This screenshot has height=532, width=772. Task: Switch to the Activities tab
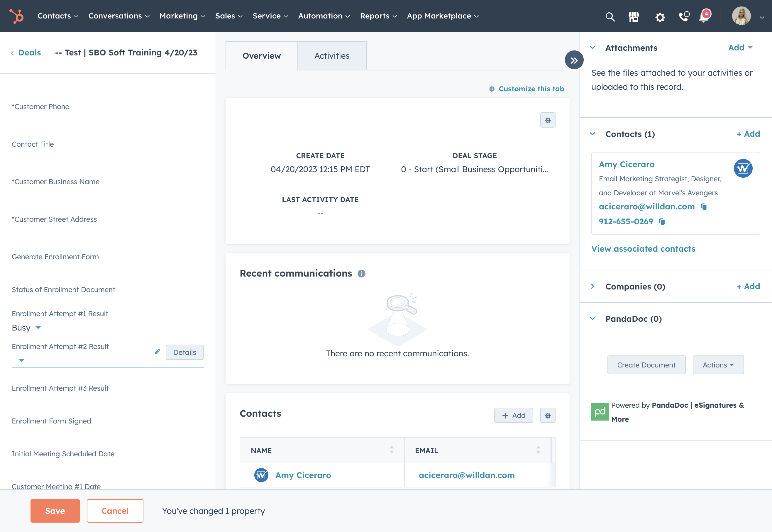pos(332,56)
